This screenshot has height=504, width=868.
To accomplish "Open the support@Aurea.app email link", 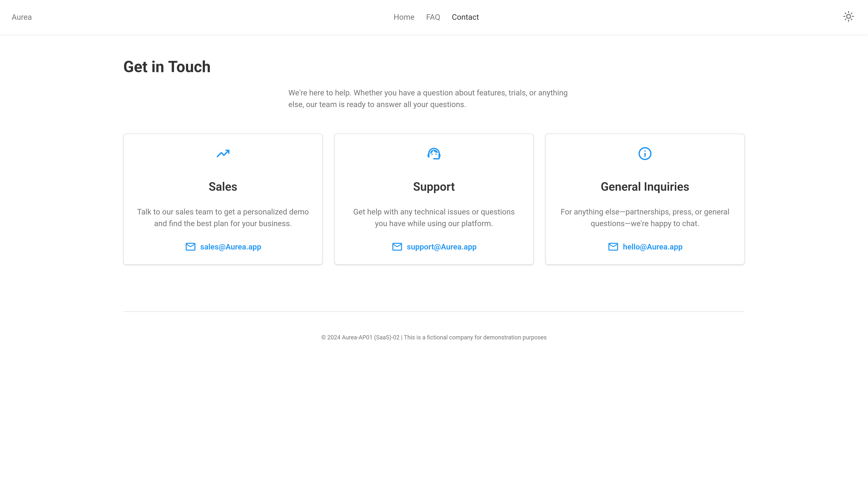I will (x=441, y=247).
